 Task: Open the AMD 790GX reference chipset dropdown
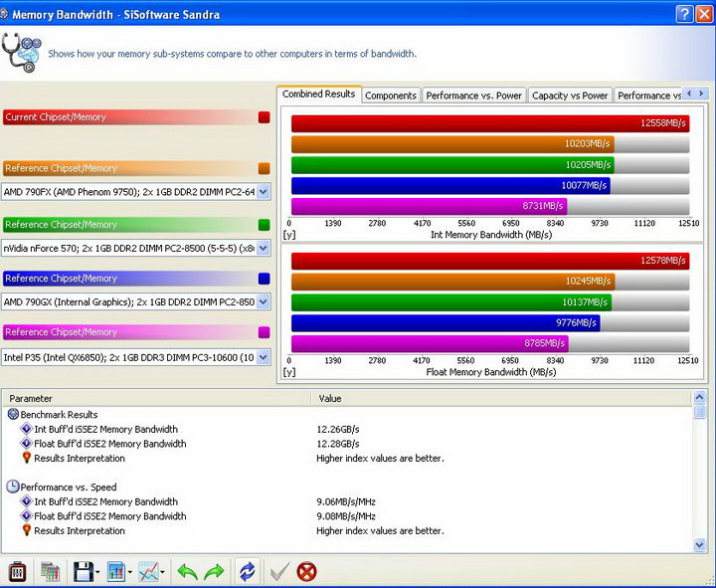(263, 302)
